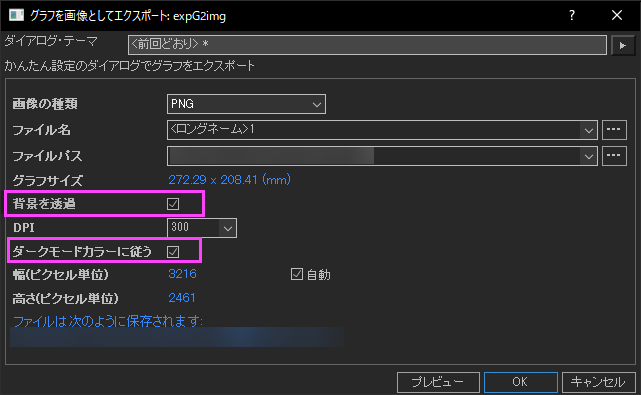The width and height of the screenshot is (641, 395).
Task: Click the グラフサイズ label
Action: click(x=47, y=180)
